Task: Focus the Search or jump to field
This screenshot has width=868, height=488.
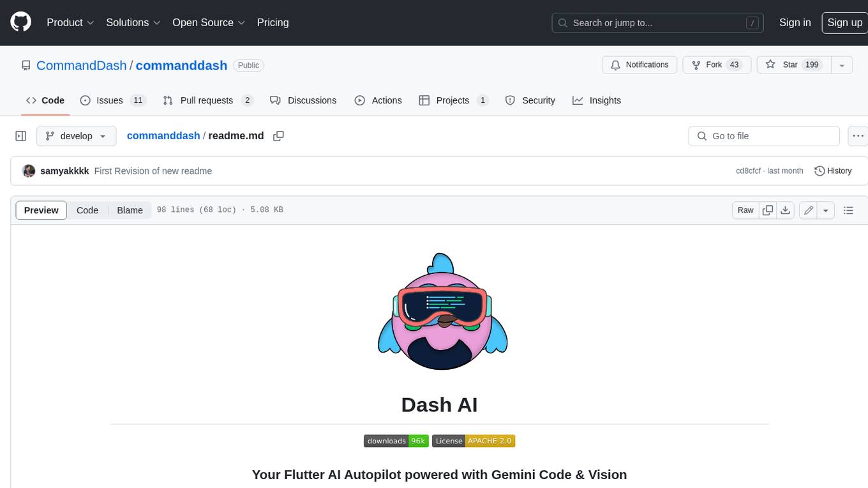Action: pyautogui.click(x=657, y=23)
